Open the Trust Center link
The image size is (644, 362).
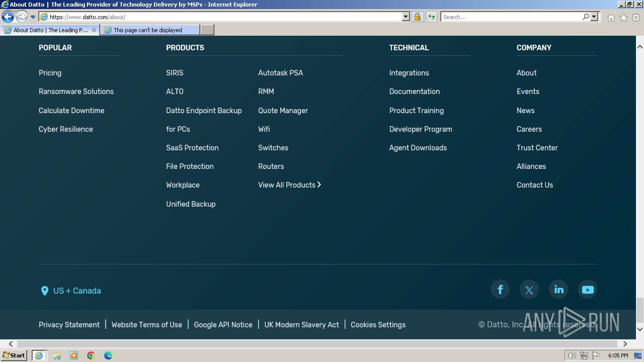pos(537,148)
